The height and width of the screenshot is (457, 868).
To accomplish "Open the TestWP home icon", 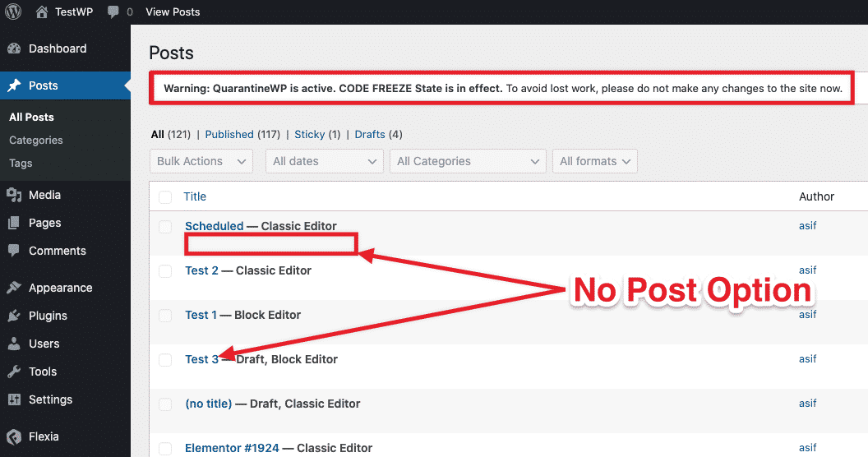I will 42,12.
